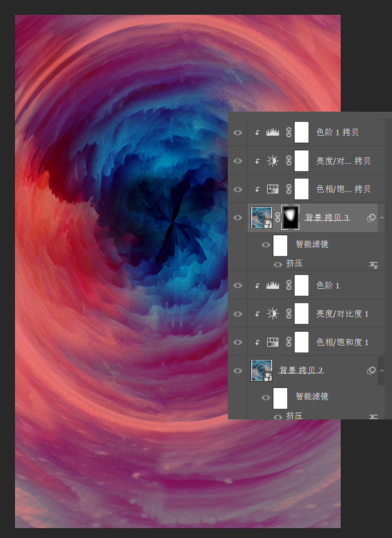The image size is (392, 538).
Task: Click the levels icon of 色阶 1 拷贝
Action: point(273,132)
